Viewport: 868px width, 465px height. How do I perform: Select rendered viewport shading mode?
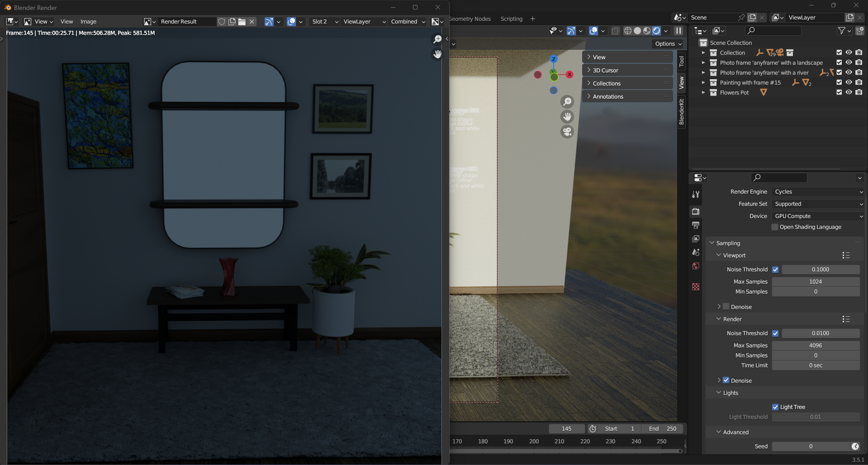tap(656, 31)
